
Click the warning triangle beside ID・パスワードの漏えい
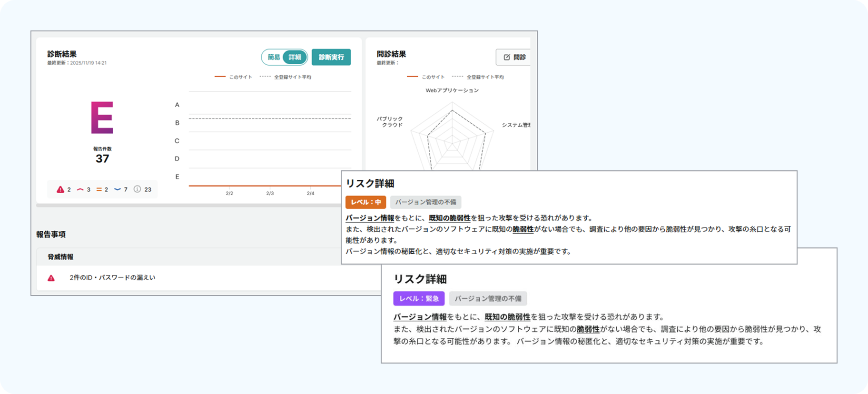[51, 278]
